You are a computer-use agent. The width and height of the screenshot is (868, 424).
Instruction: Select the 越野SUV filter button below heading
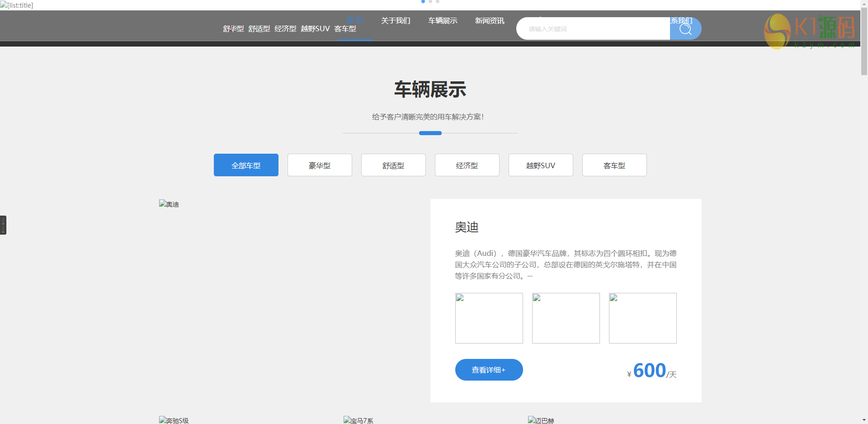[x=541, y=165]
